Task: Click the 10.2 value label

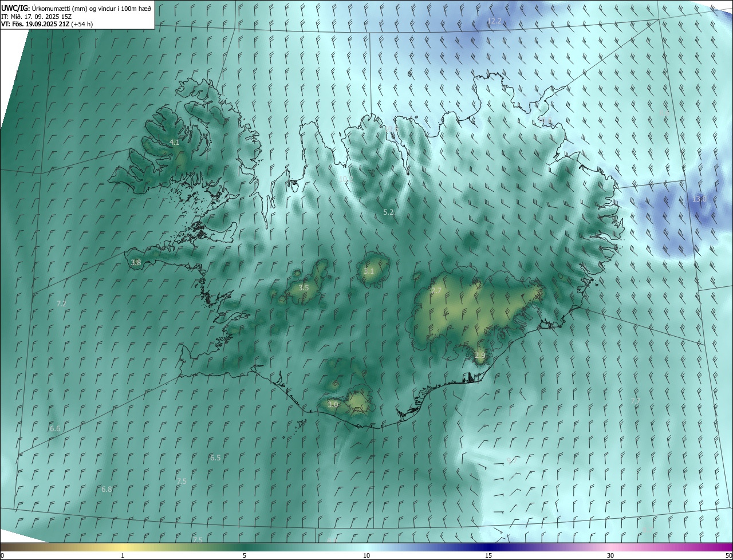Action: [x=346, y=179]
